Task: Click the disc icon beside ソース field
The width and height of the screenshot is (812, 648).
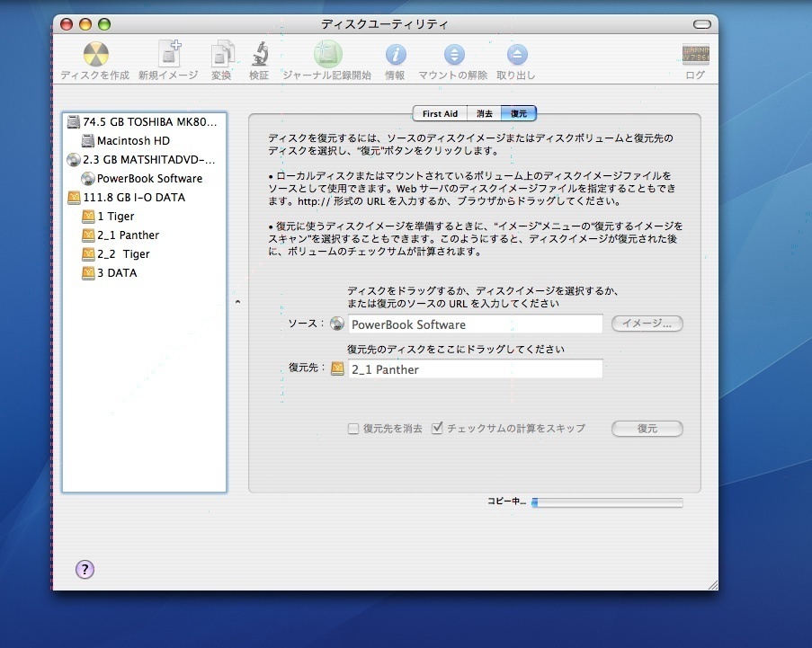Action: coord(337,324)
